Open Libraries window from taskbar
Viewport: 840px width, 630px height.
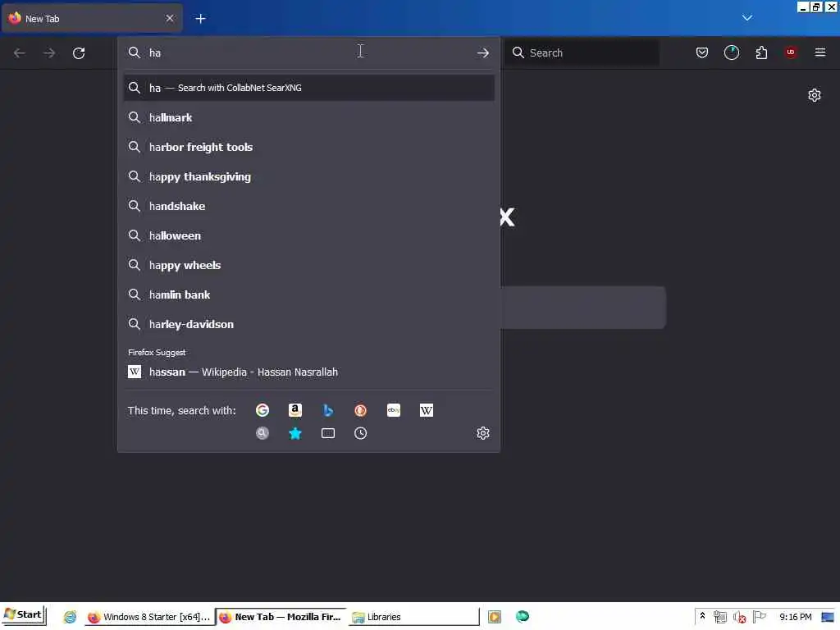tap(413, 617)
